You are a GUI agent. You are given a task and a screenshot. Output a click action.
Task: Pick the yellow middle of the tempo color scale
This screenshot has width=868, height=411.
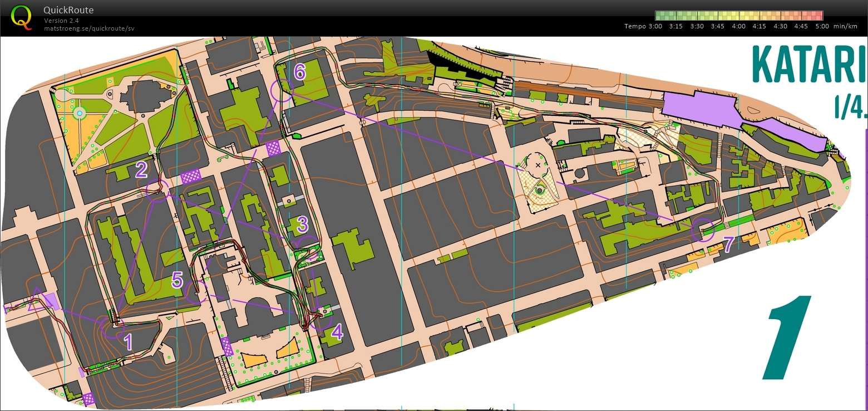tap(739, 16)
